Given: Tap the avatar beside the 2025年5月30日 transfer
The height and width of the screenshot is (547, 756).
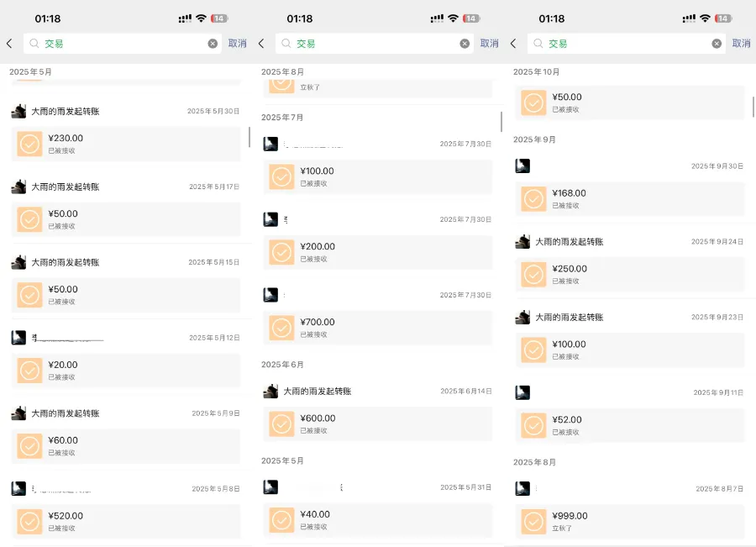Looking at the screenshot, I should 18,111.
